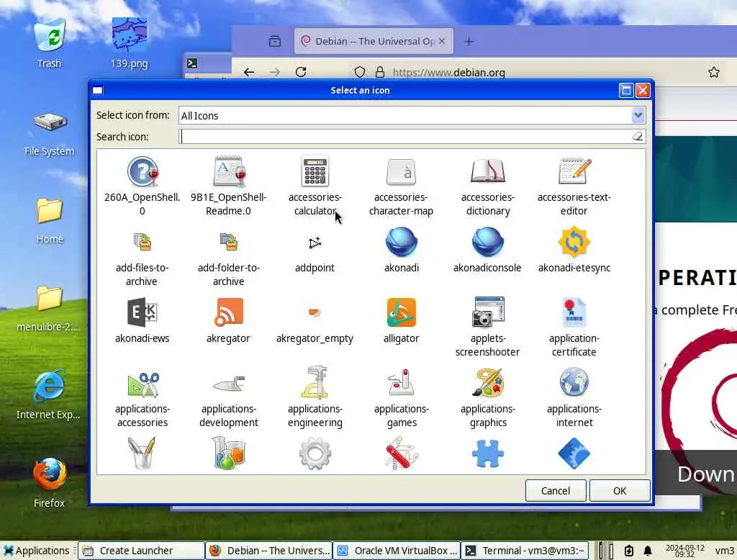Open the 'Select icon from' dropdown
737x560 pixels.
(412, 115)
